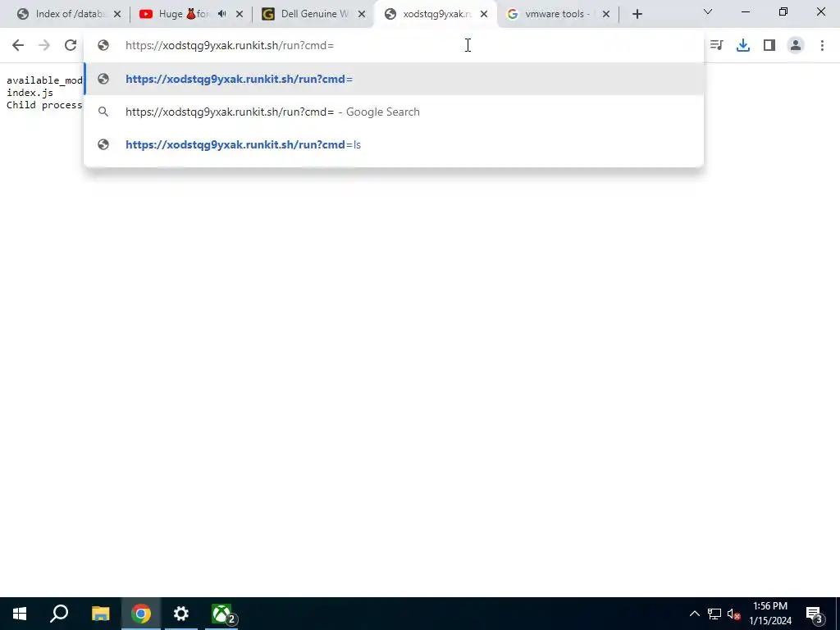
Task: Click the Child process text line
Action: [44, 105]
